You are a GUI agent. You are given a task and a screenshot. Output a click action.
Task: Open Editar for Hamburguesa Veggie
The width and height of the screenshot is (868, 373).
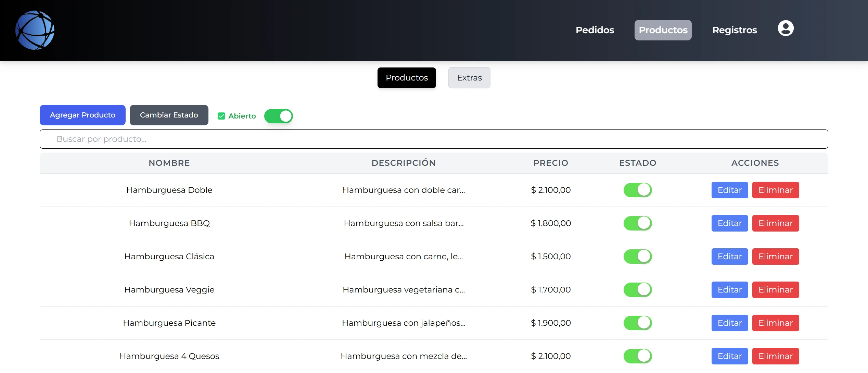coord(730,290)
